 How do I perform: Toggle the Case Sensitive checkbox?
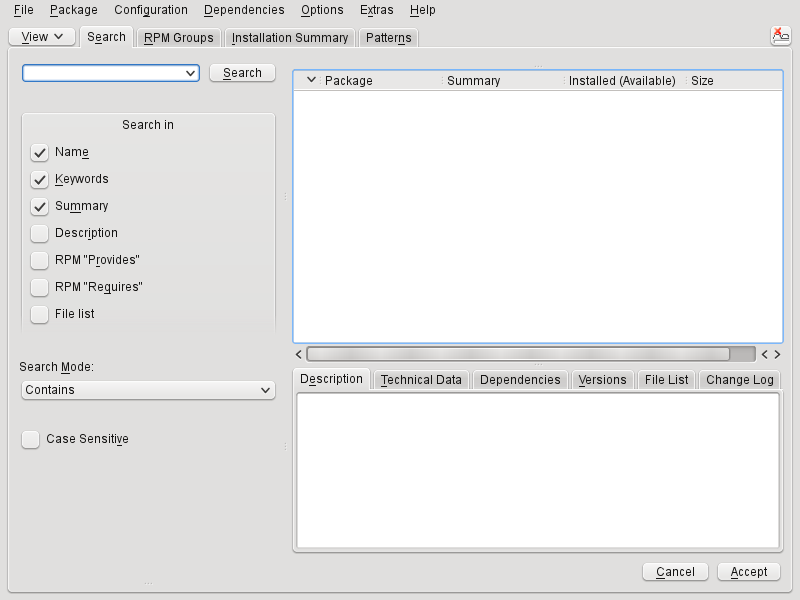pos(31,439)
